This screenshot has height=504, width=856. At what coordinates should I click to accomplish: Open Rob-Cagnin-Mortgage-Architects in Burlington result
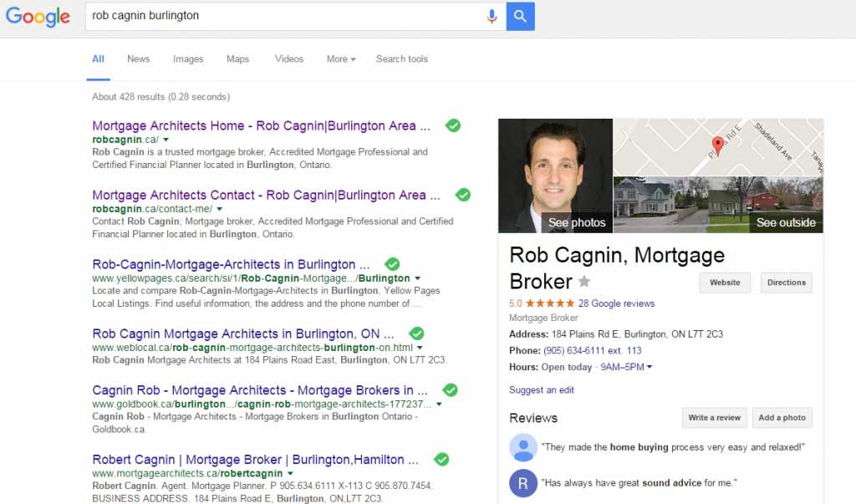(231, 264)
